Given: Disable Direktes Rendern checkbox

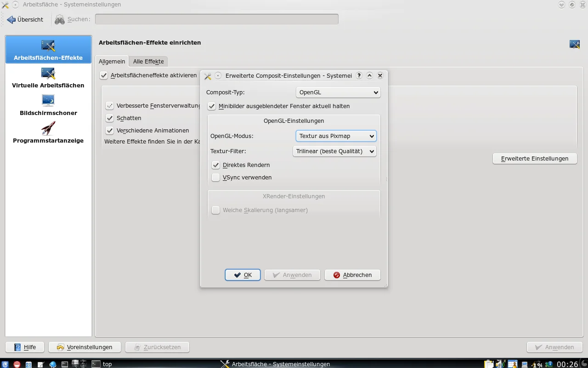Looking at the screenshot, I should (216, 165).
